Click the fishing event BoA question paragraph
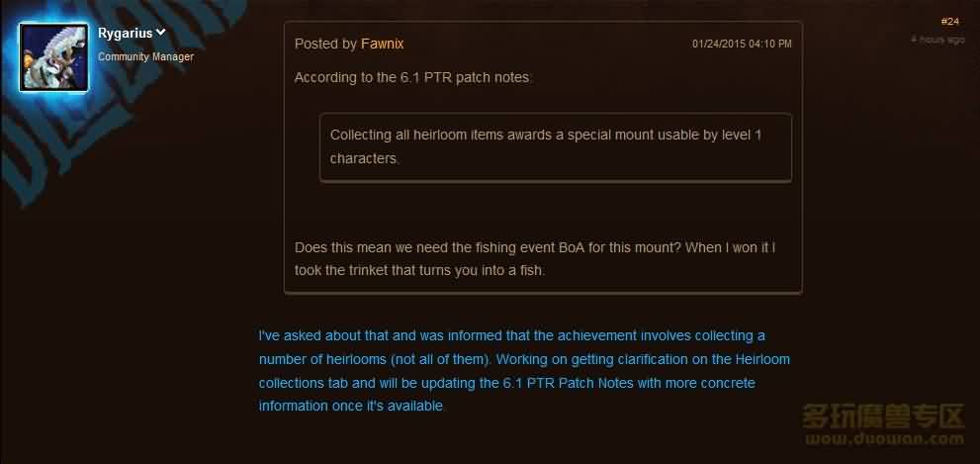 tap(535, 258)
